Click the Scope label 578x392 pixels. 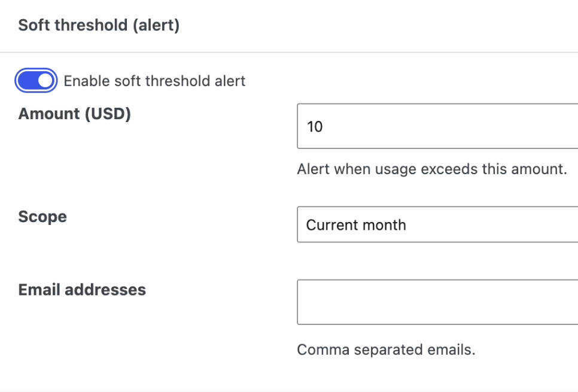(42, 217)
